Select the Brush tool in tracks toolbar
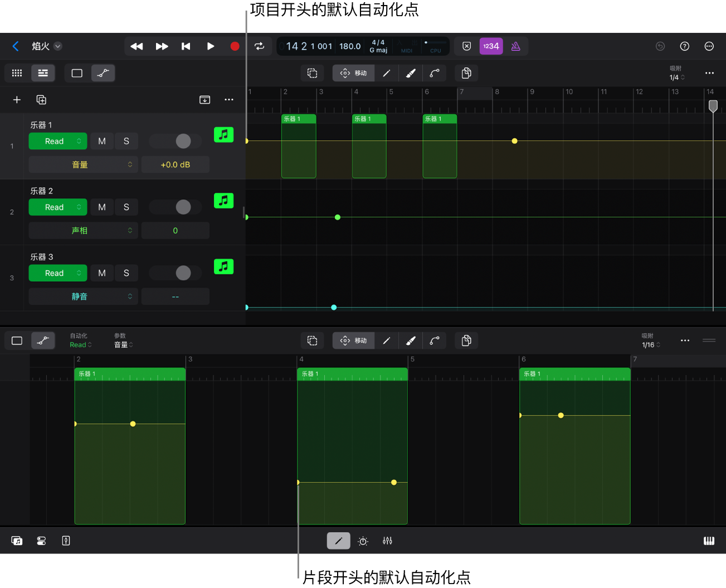 tap(411, 73)
